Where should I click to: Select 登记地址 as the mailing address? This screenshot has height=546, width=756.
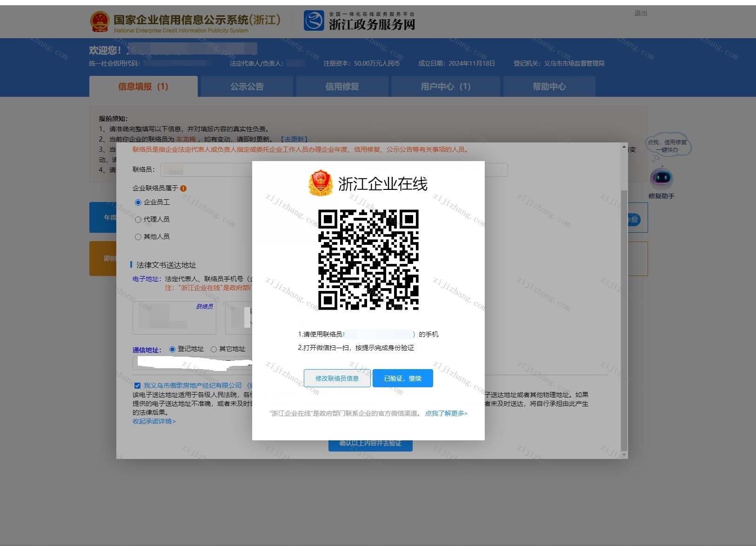coord(172,349)
